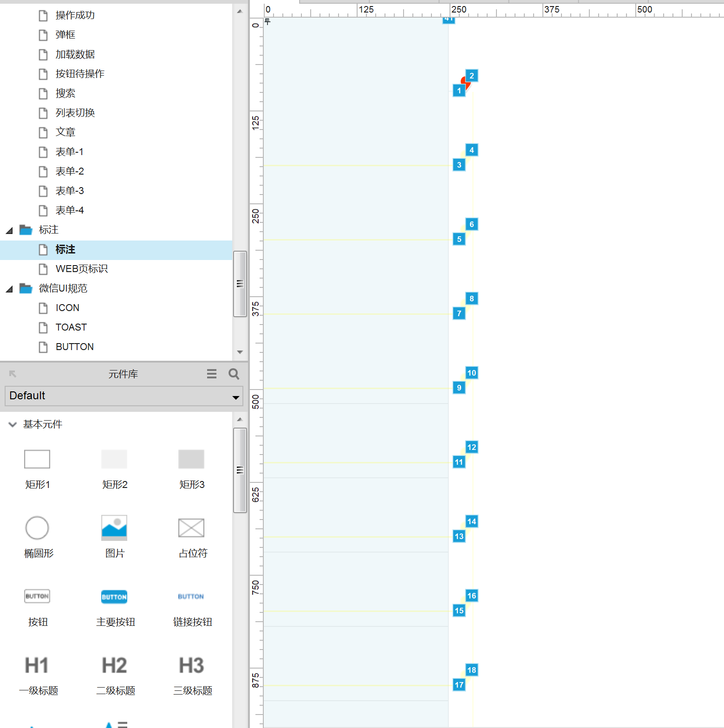Select annotation marker 1 on canvas
724x728 pixels.
click(x=459, y=91)
